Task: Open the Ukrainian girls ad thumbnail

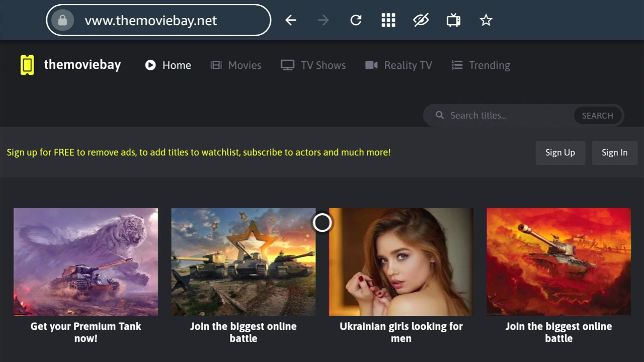Action: (x=401, y=261)
